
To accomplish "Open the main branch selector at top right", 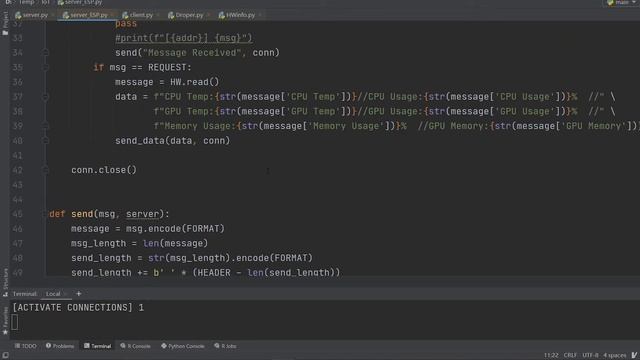I will (x=622, y=2).
